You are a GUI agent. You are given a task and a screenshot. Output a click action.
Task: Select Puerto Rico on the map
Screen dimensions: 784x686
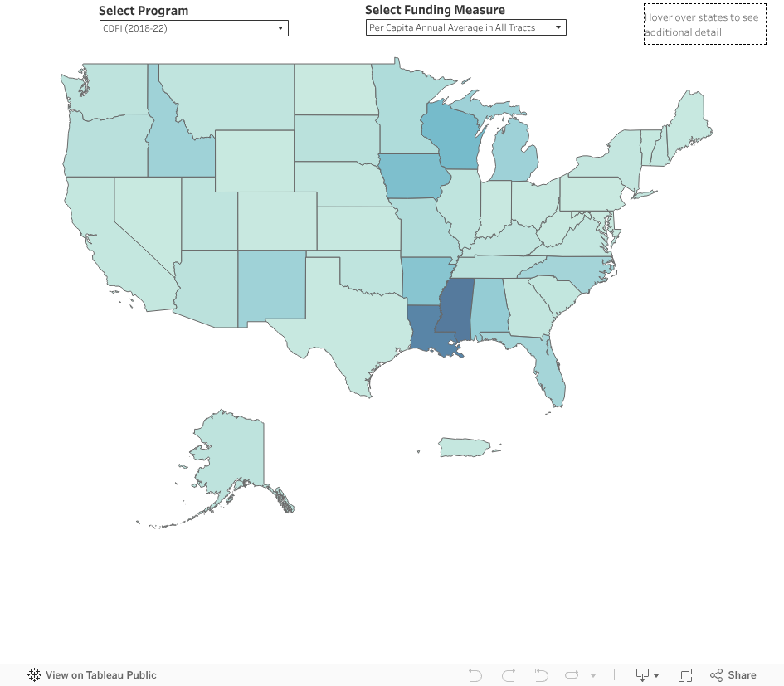(x=464, y=447)
